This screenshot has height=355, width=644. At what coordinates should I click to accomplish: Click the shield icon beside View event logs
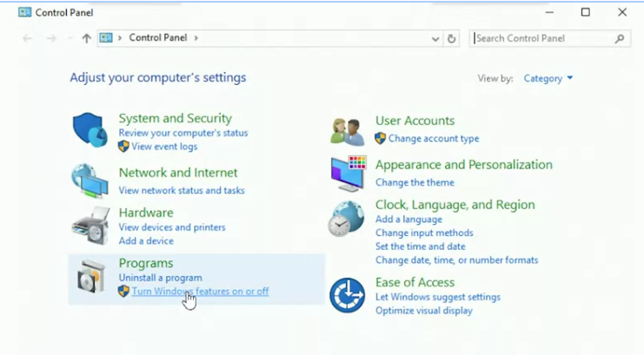click(123, 146)
